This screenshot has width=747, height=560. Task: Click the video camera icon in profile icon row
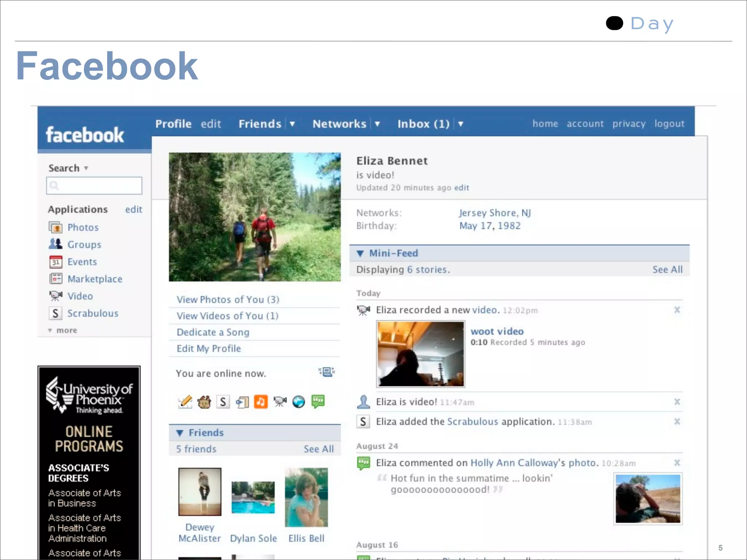click(280, 402)
